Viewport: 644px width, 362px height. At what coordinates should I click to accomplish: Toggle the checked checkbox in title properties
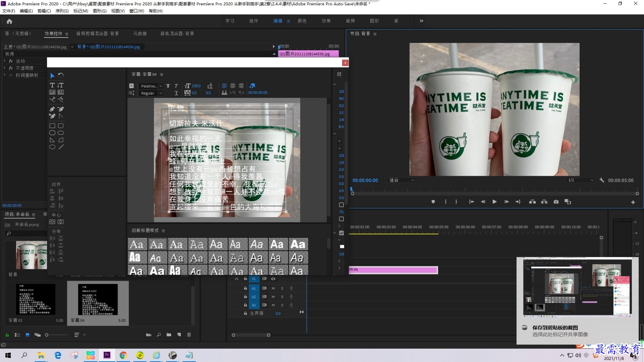[x=342, y=233]
